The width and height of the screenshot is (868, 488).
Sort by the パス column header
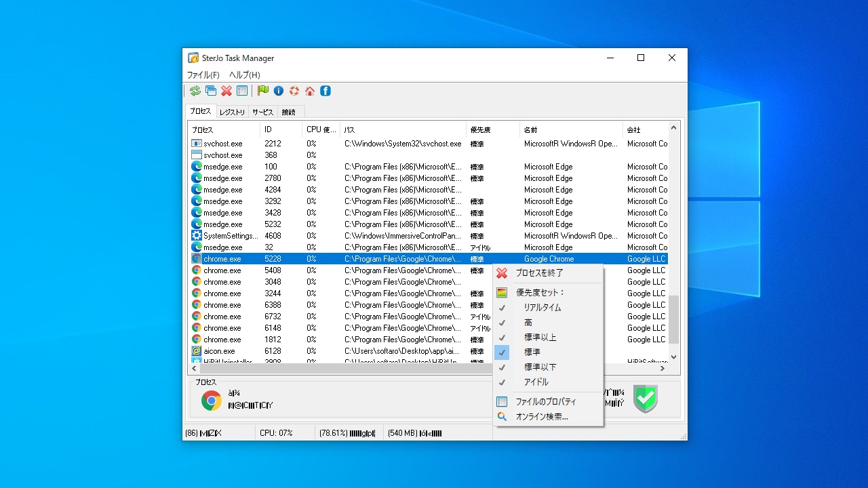click(x=403, y=129)
